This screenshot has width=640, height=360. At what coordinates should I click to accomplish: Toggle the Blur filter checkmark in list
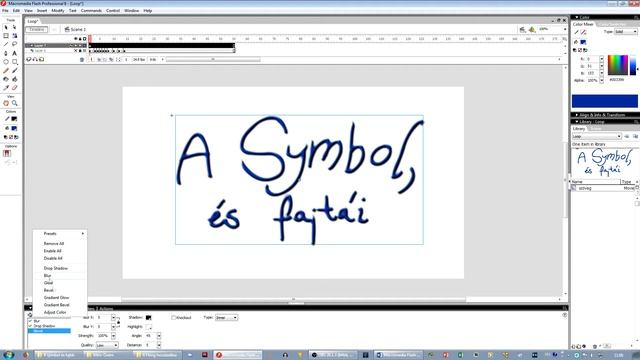coord(30,321)
